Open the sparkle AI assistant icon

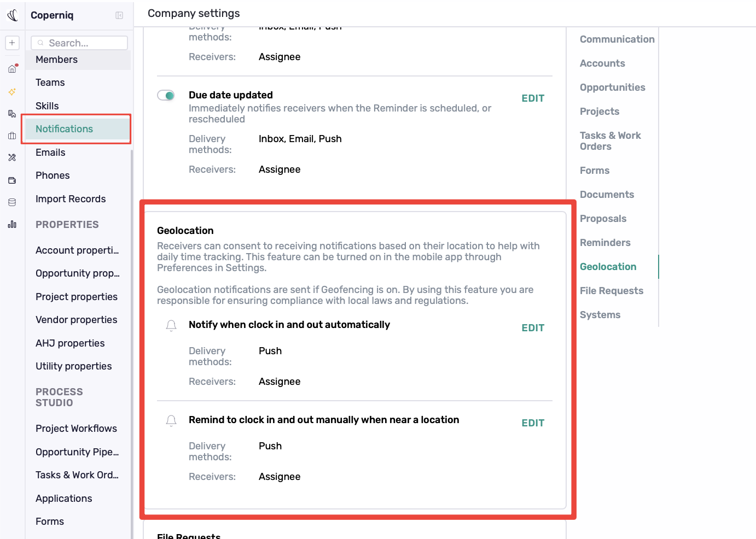tap(12, 92)
